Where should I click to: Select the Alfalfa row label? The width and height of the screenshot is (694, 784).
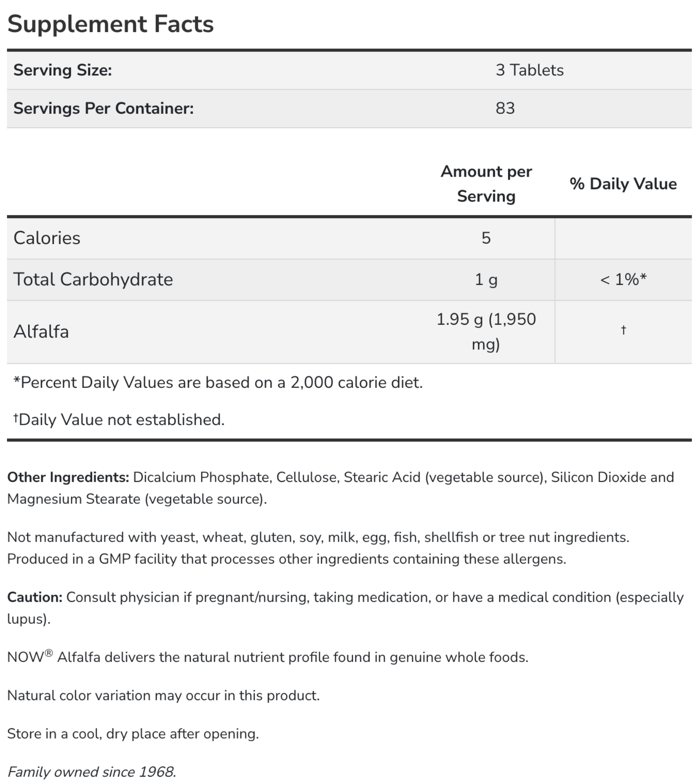(41, 332)
